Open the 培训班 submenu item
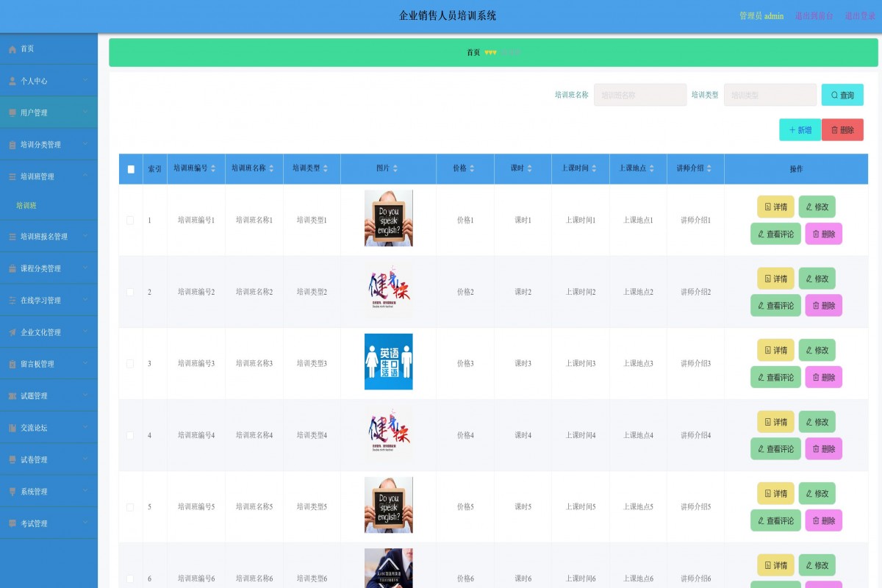This screenshot has width=882, height=588. coord(26,206)
